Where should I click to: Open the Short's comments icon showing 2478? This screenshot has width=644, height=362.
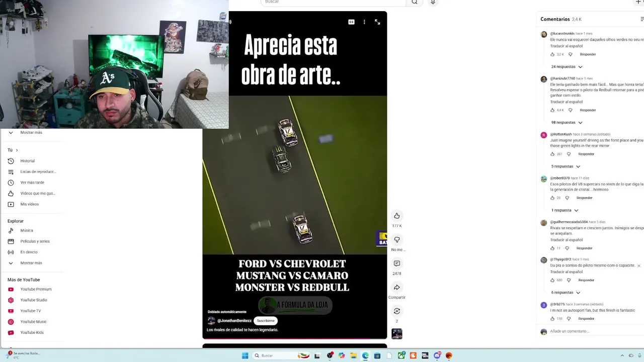397,263
